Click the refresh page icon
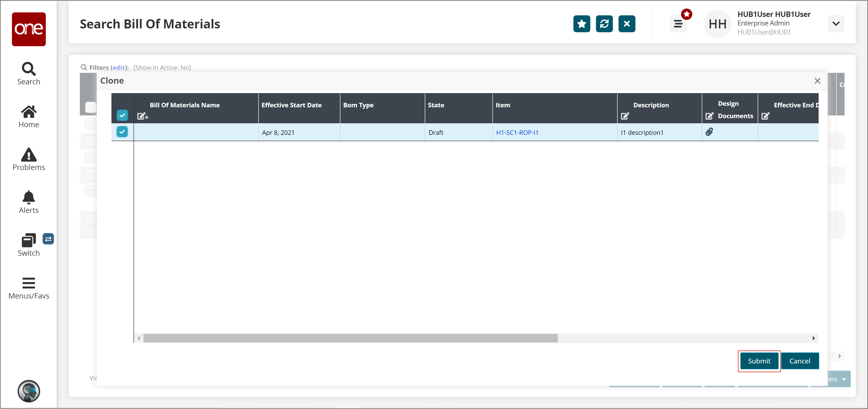 (x=604, y=24)
